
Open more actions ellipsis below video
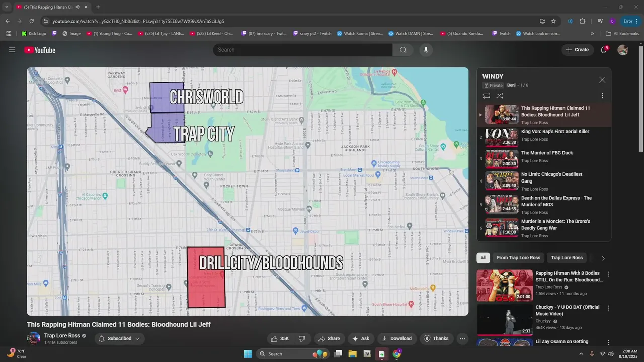point(462,338)
